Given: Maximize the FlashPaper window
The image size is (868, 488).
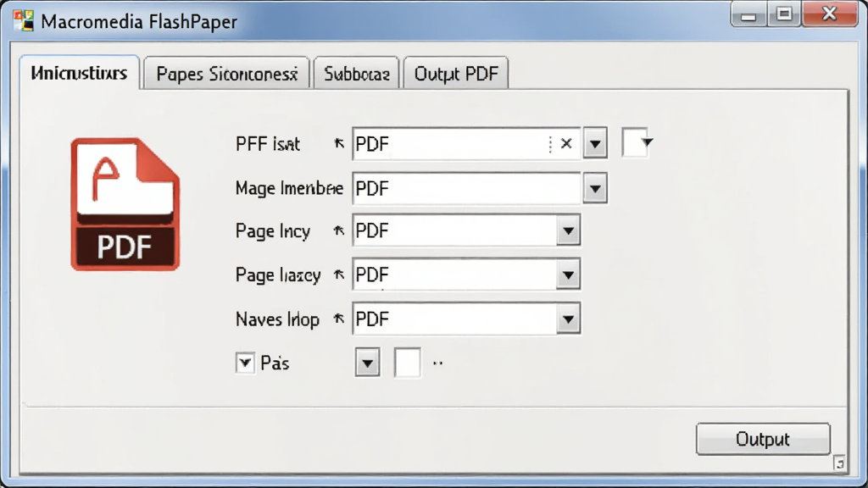Looking at the screenshot, I should pos(784,14).
